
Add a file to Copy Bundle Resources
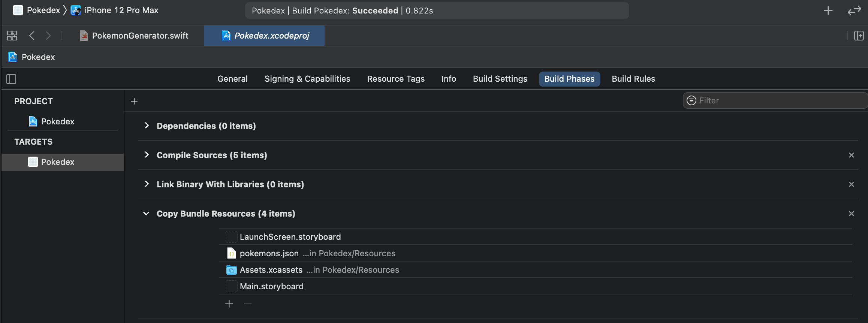(x=229, y=304)
